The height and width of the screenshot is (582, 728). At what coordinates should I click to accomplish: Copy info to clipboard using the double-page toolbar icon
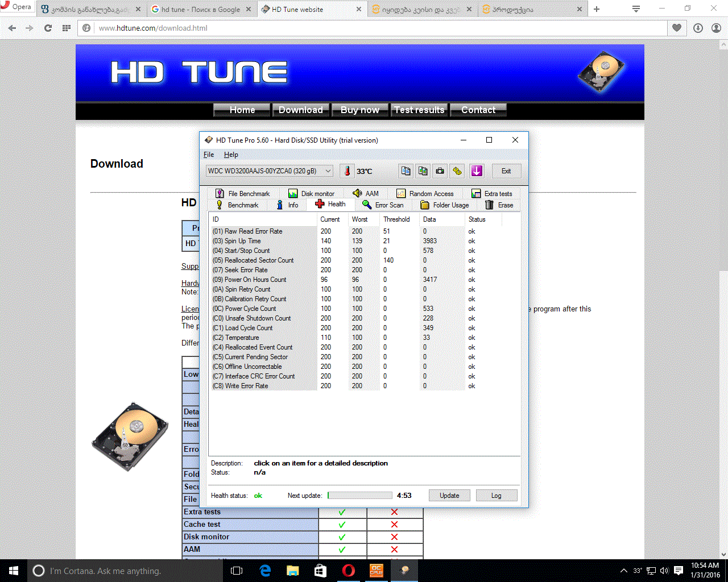pyautogui.click(x=406, y=171)
